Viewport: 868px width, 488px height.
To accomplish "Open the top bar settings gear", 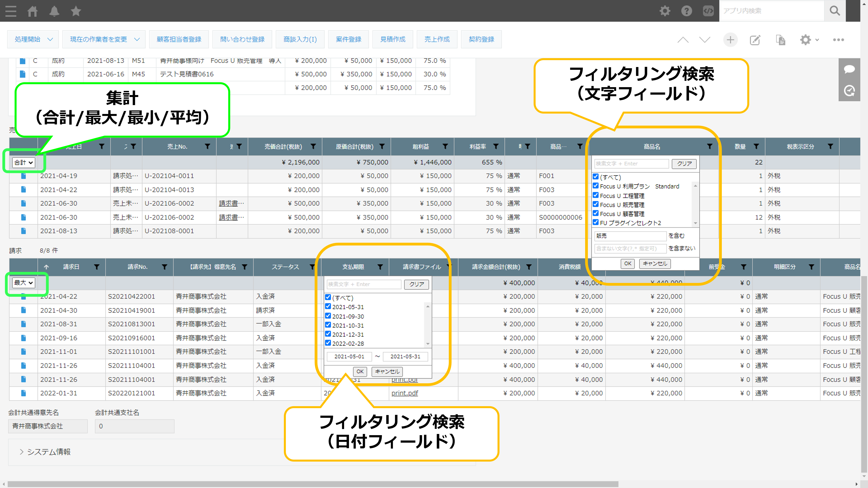I will (x=665, y=11).
